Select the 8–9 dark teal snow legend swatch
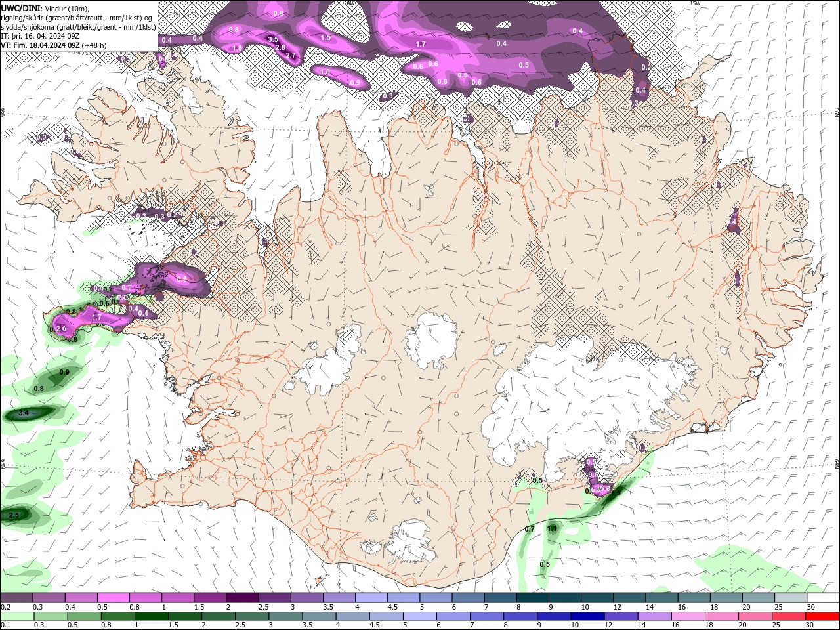This screenshot has height=630, width=840. tap(532, 598)
